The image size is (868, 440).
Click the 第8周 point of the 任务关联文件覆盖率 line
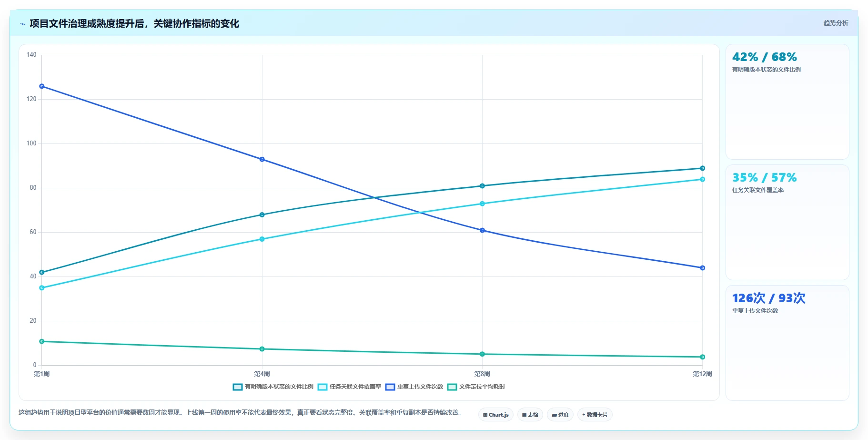pos(482,204)
